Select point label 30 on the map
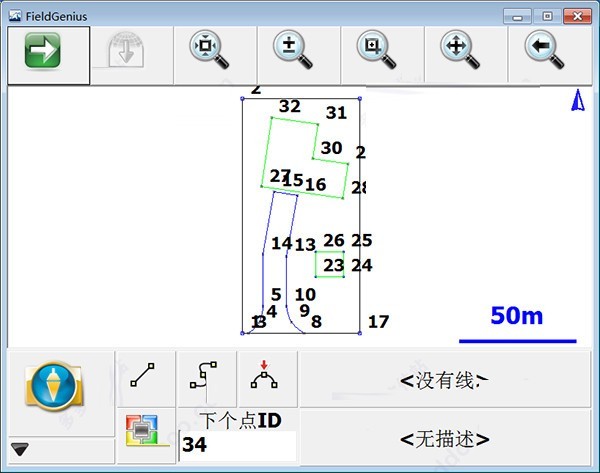The image size is (600, 473). (x=331, y=148)
